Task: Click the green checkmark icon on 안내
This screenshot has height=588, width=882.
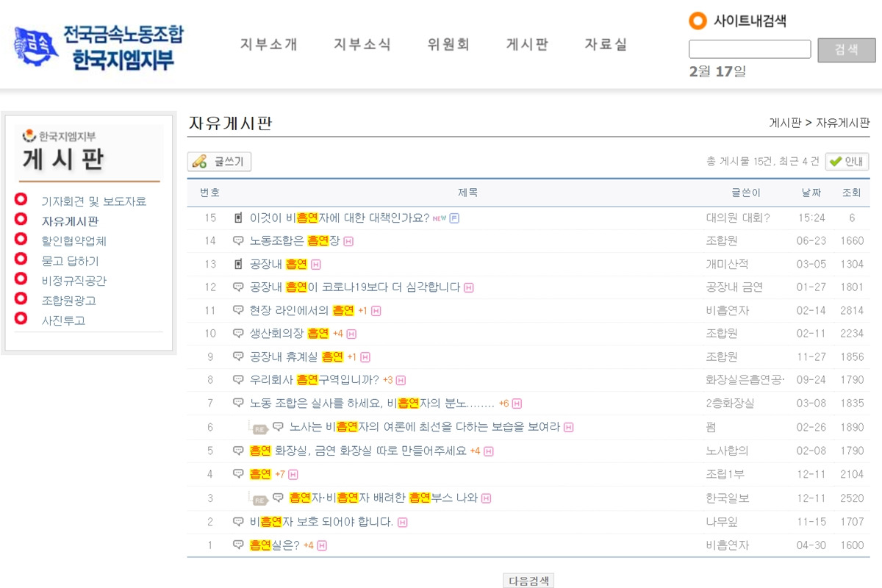Action: click(835, 162)
